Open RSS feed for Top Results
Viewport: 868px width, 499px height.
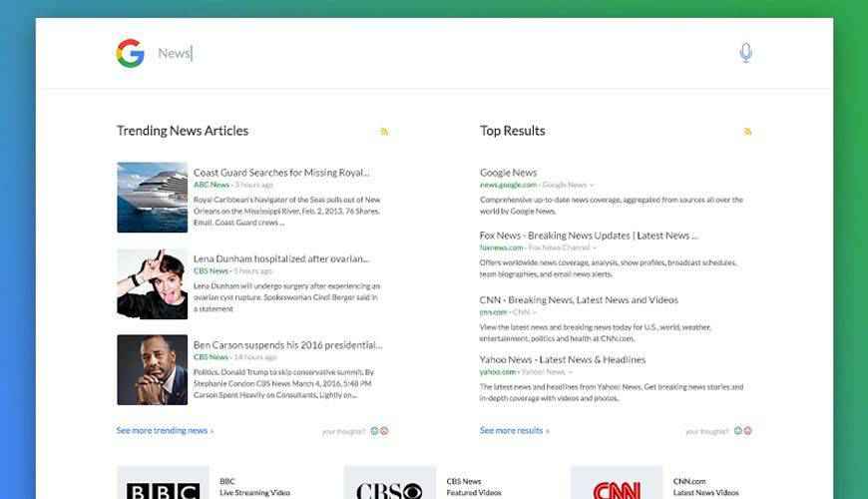coord(747,132)
